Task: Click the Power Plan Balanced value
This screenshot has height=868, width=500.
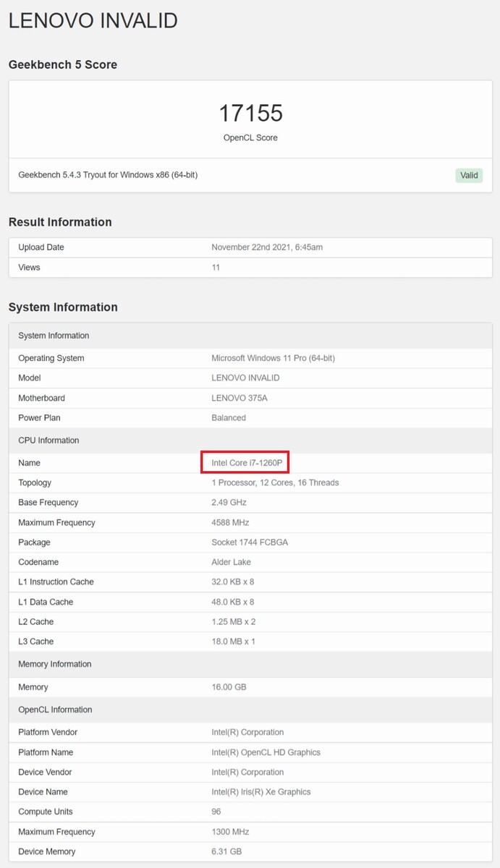Action: tap(229, 418)
